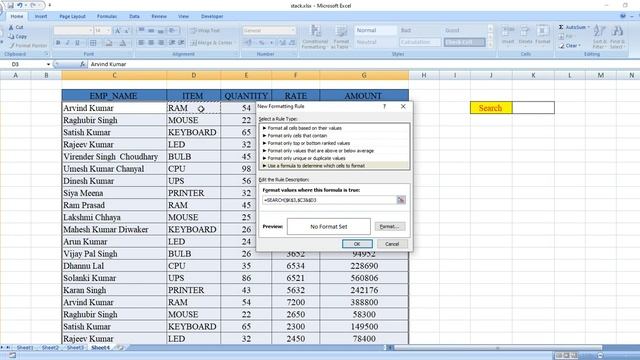This screenshot has width=640, height=360.
Task: Open the Name Box dropdown arrow
Action: pos(48,64)
